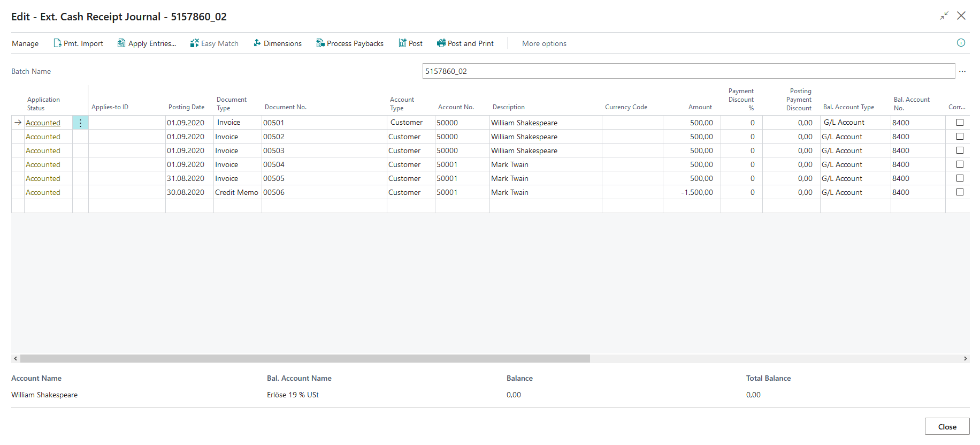
Task: Check Correction box on Credit Memo 00506
Action: pyautogui.click(x=960, y=192)
